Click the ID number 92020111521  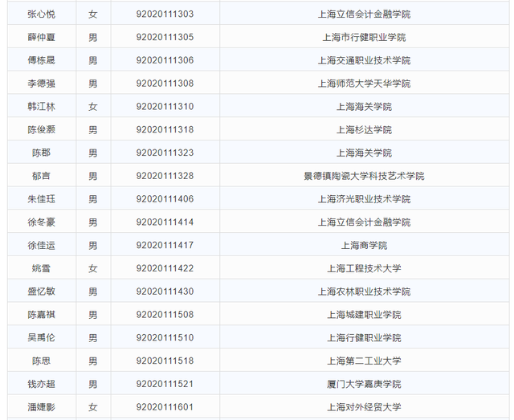click(165, 384)
